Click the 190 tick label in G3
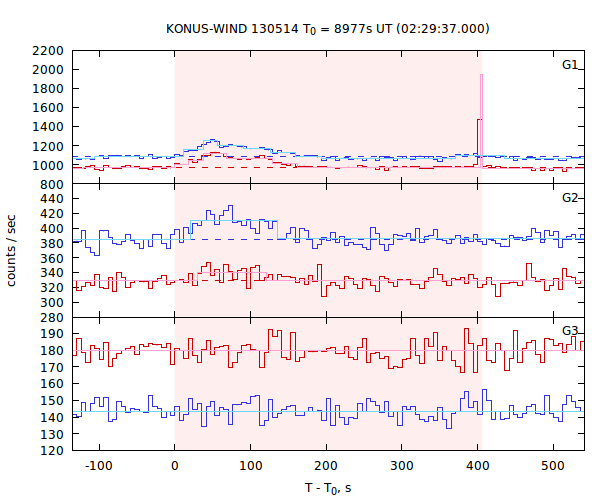This screenshot has height=500, width=600. pyautogui.click(x=52, y=334)
